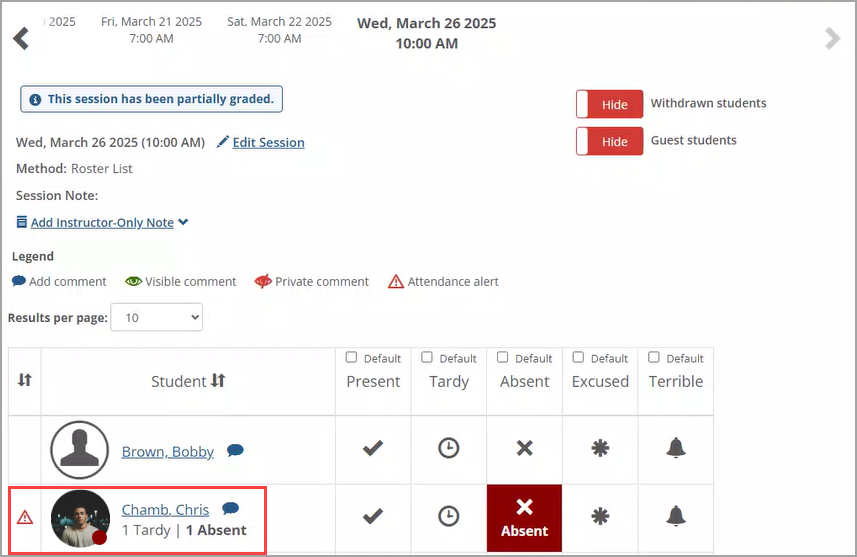Click Private comment legend icon
857x557 pixels.
[x=263, y=281]
